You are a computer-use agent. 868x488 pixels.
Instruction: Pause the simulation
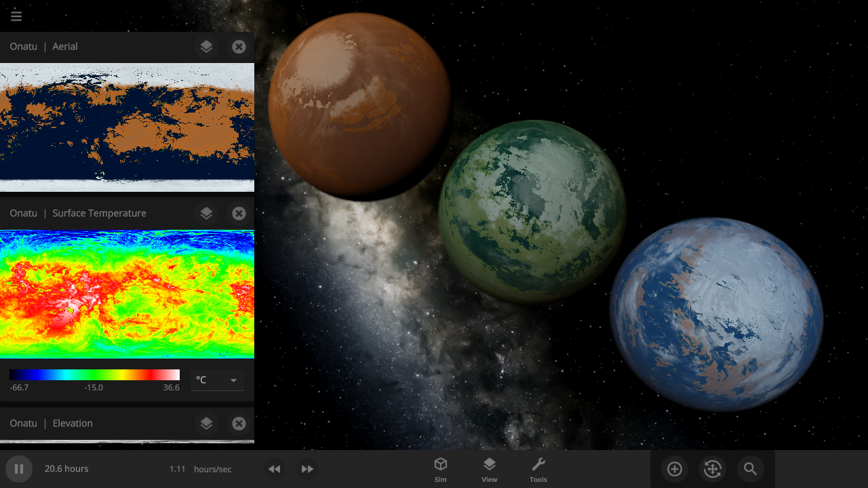tap(19, 469)
